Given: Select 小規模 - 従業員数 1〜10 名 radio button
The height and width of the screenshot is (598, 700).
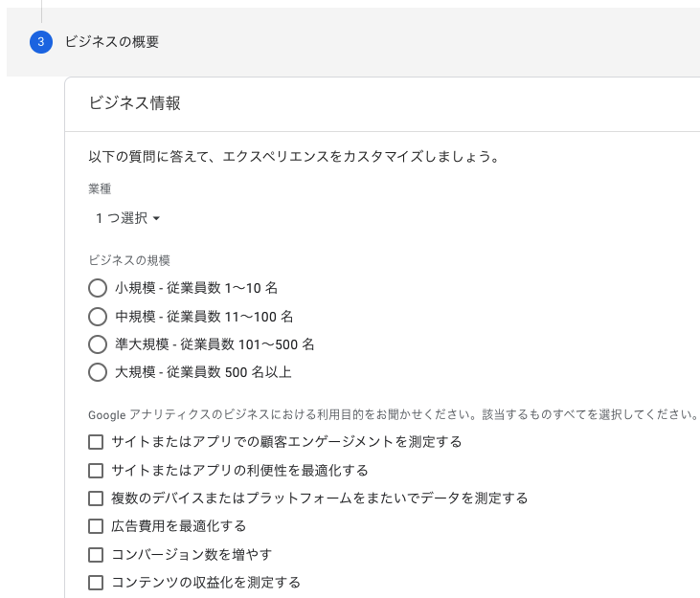Looking at the screenshot, I should pos(98,288).
